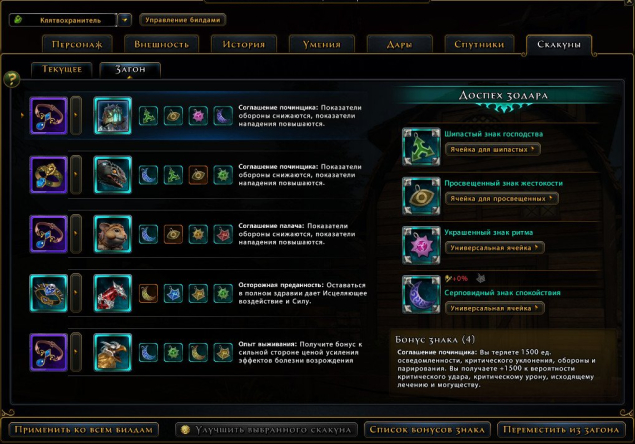Select the golden griffon mount icon
Viewport: 635px width, 444px height.
pyautogui.click(x=113, y=352)
